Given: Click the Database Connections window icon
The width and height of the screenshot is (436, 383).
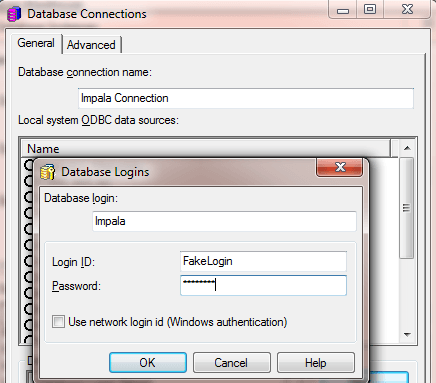Looking at the screenshot, I should click(14, 14).
